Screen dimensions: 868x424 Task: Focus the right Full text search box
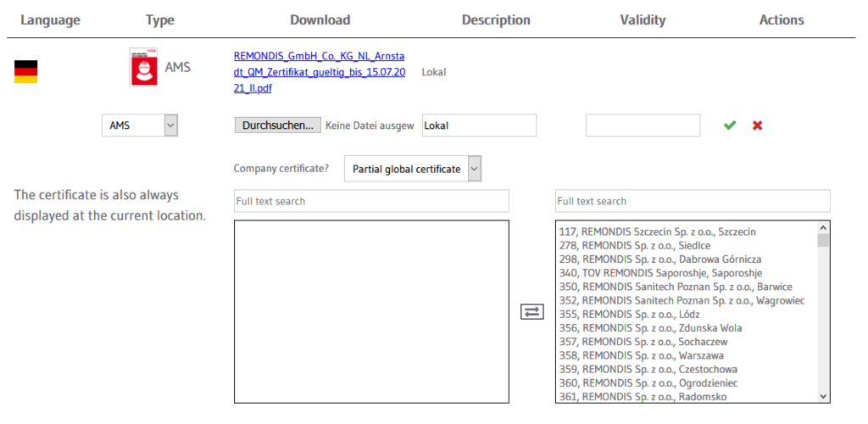pyautogui.click(x=693, y=201)
